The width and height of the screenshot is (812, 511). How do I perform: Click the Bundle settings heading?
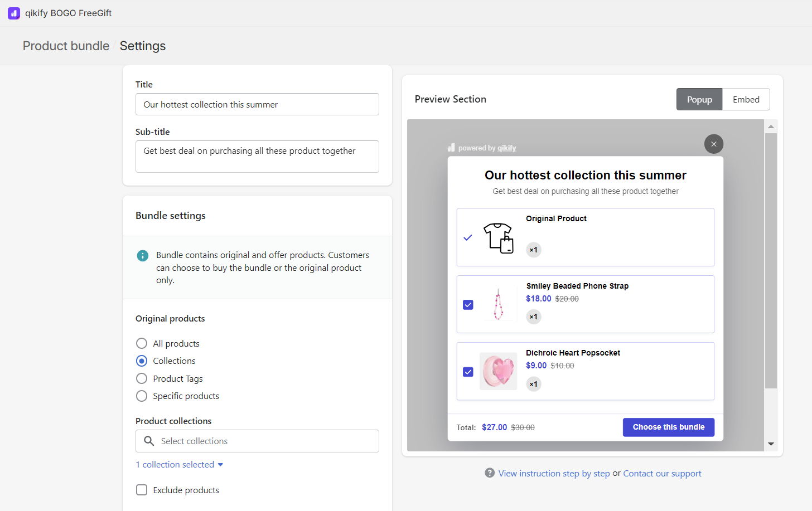(171, 216)
